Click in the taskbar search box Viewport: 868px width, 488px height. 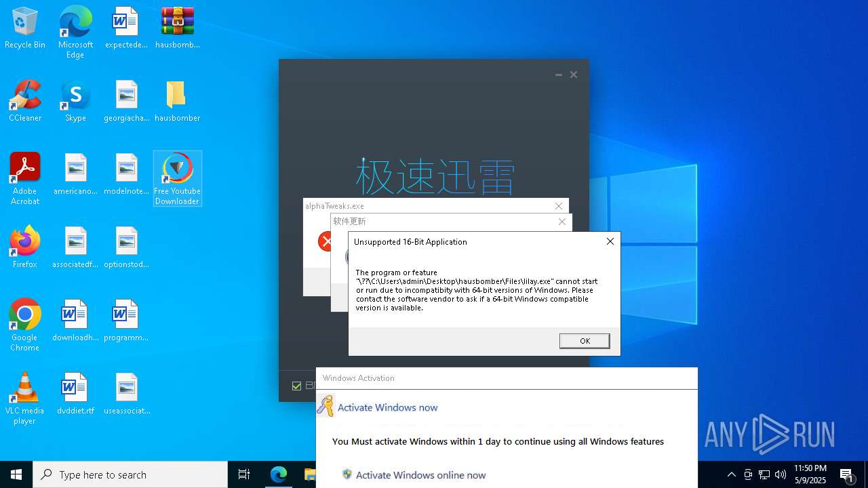point(130,474)
